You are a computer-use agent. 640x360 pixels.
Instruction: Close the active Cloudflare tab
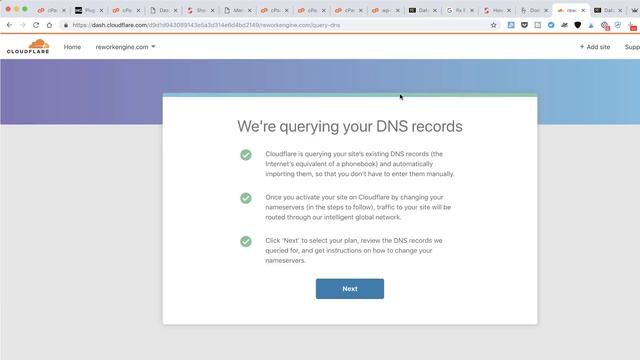[583, 10]
